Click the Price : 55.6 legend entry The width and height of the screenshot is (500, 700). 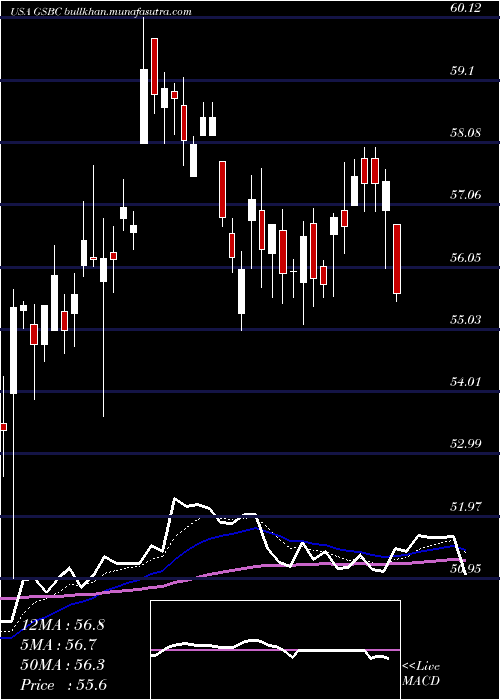[x=63, y=685]
